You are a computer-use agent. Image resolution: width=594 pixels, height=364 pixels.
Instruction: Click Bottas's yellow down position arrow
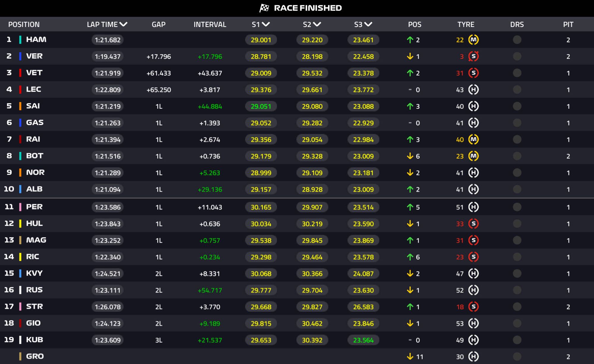coord(410,156)
